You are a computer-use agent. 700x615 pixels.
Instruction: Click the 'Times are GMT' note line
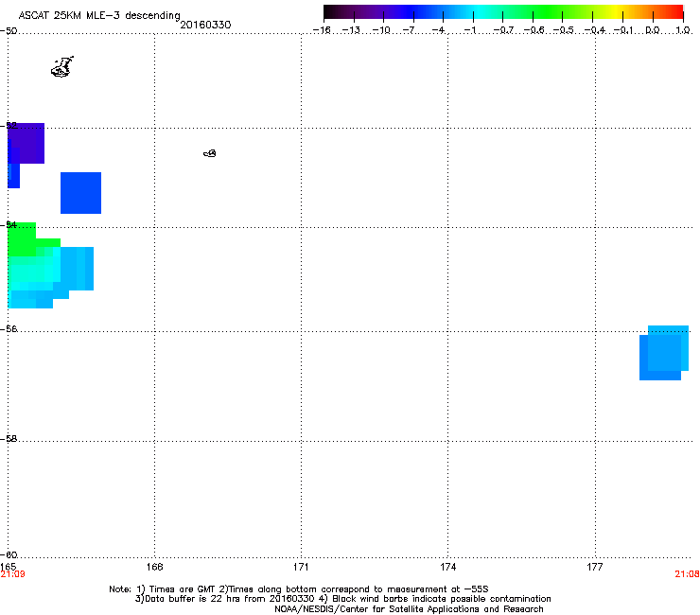click(298, 589)
